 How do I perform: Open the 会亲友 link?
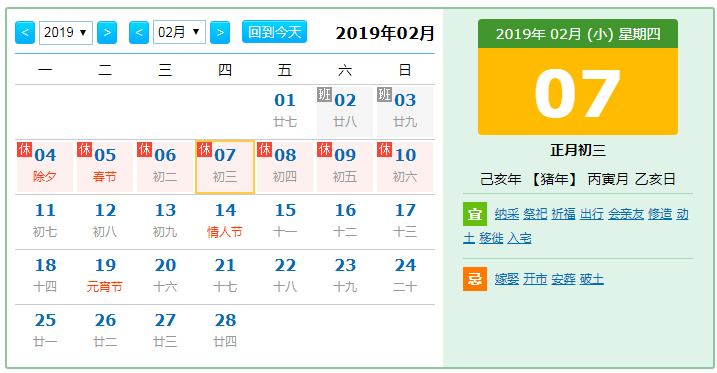coord(626,214)
